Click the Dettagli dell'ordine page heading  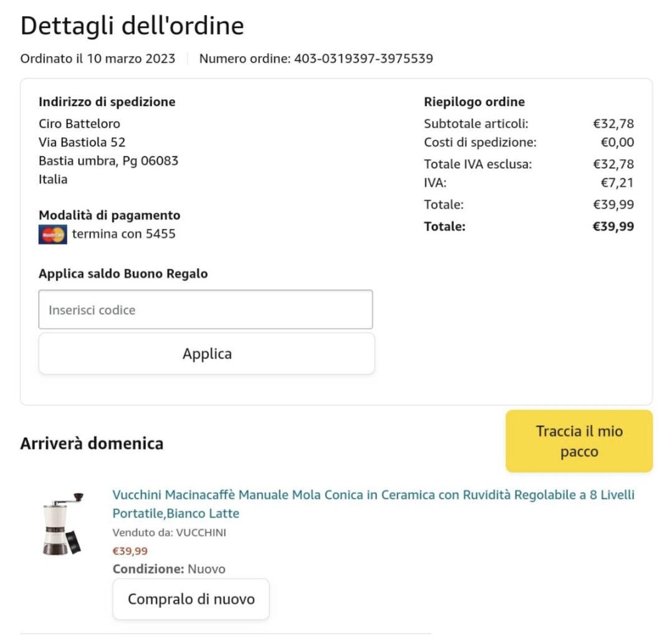click(x=132, y=26)
